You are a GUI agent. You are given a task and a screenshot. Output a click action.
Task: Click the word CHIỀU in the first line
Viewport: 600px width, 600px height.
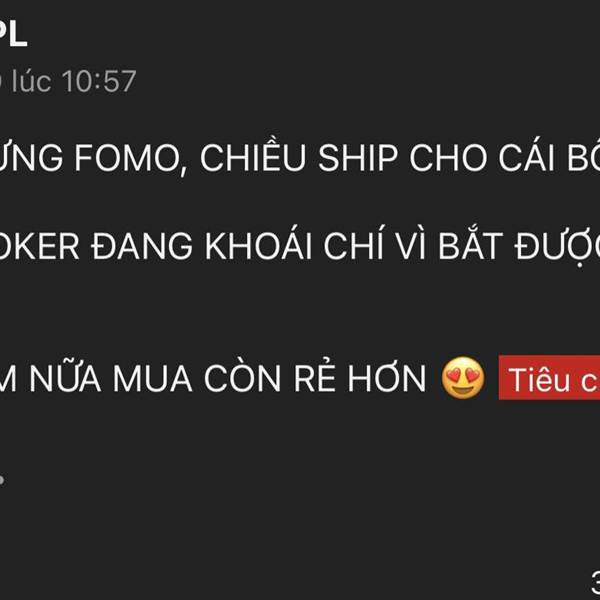point(253,155)
